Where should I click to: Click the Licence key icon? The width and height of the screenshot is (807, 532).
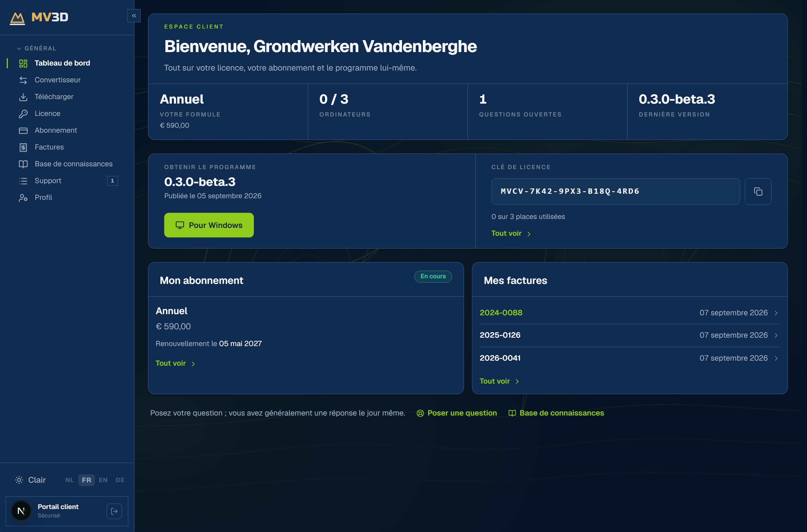coord(23,114)
